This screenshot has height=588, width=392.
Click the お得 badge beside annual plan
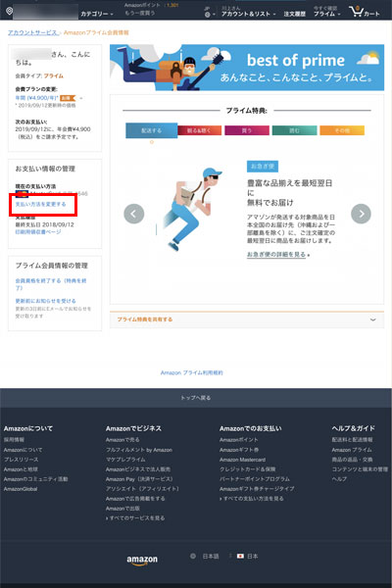coord(68,98)
